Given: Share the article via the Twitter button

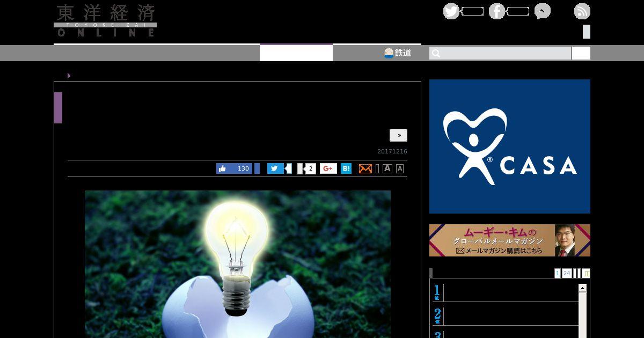Looking at the screenshot, I should tap(275, 168).
